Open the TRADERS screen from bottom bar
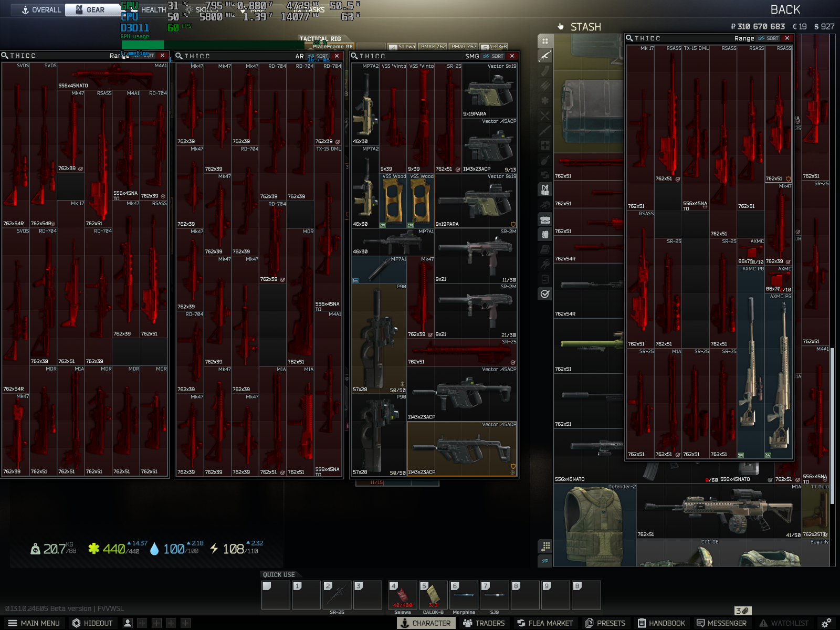Image resolution: width=840 pixels, height=630 pixels. [484, 623]
